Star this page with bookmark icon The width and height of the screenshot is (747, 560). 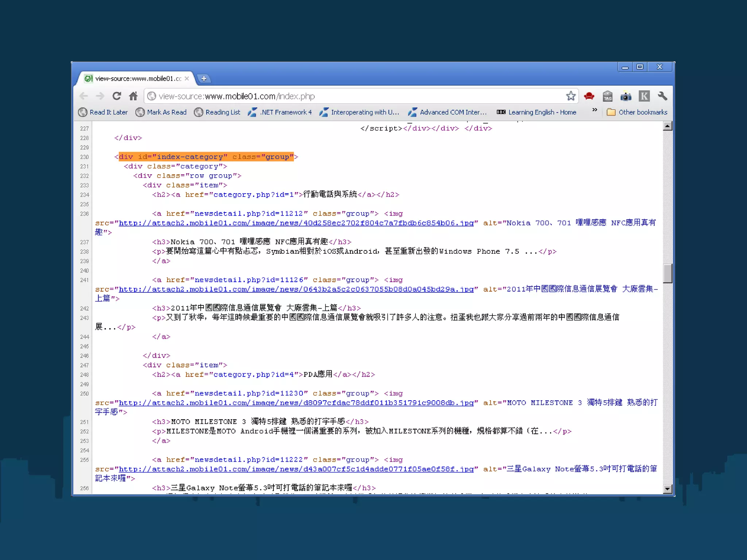(570, 96)
